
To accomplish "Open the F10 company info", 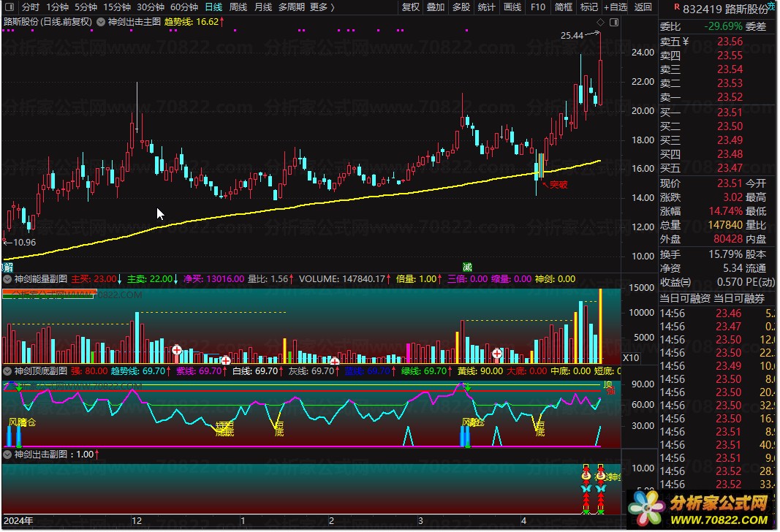I will 538,7.
